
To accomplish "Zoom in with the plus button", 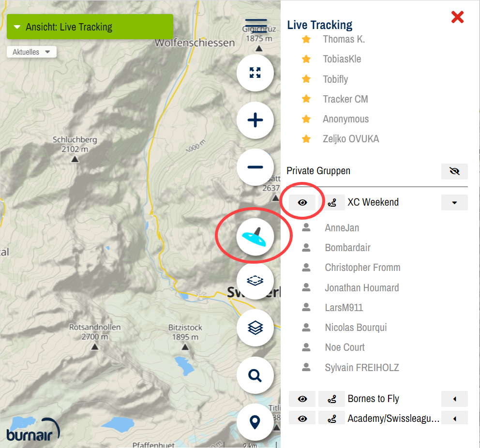I will tap(255, 120).
